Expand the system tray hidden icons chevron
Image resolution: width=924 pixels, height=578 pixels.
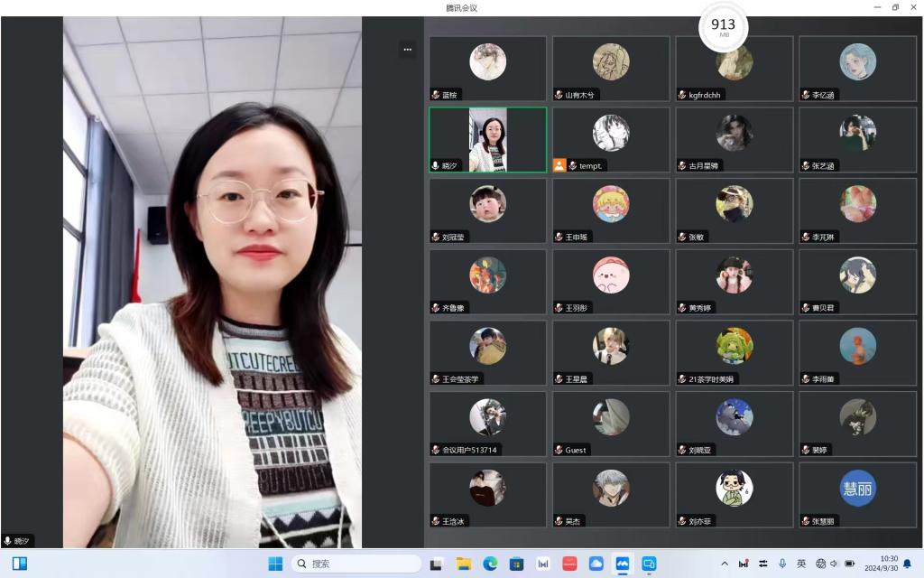coord(723,564)
